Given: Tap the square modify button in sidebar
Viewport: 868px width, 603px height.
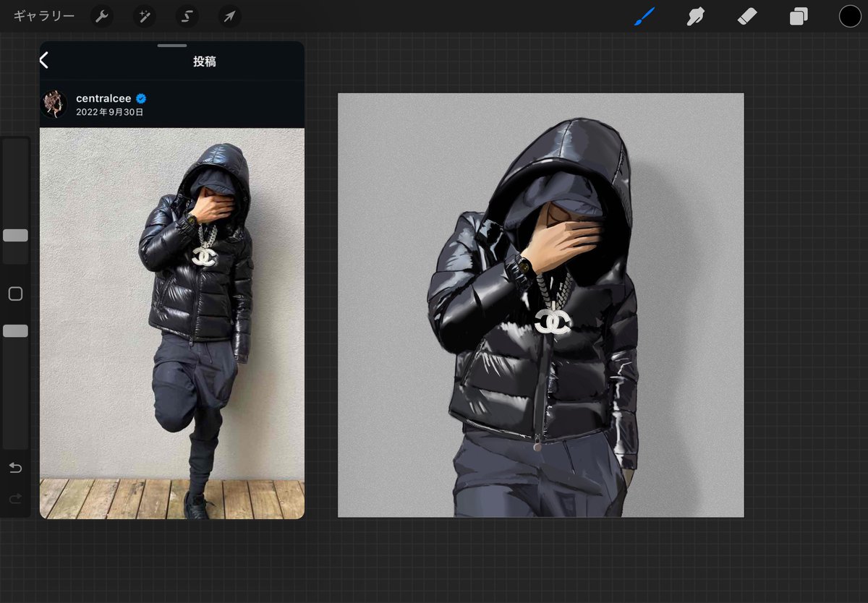Looking at the screenshot, I should (x=15, y=294).
